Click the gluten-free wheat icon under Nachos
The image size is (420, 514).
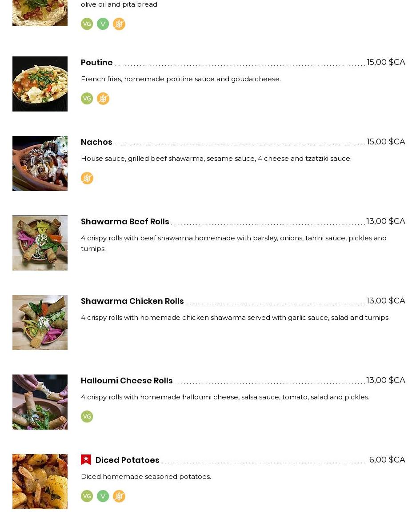coord(87,178)
